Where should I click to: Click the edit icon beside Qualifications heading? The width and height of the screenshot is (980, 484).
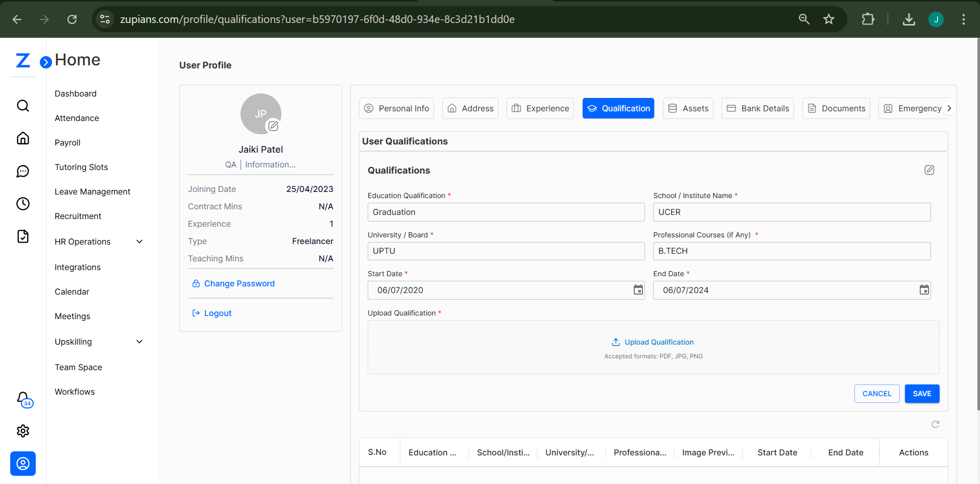[929, 170]
